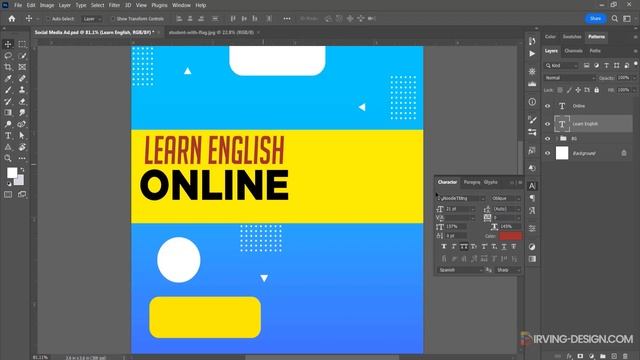Open the search icon in the options bar
Viewport: 640px width, 360px height.
tap(615, 19)
